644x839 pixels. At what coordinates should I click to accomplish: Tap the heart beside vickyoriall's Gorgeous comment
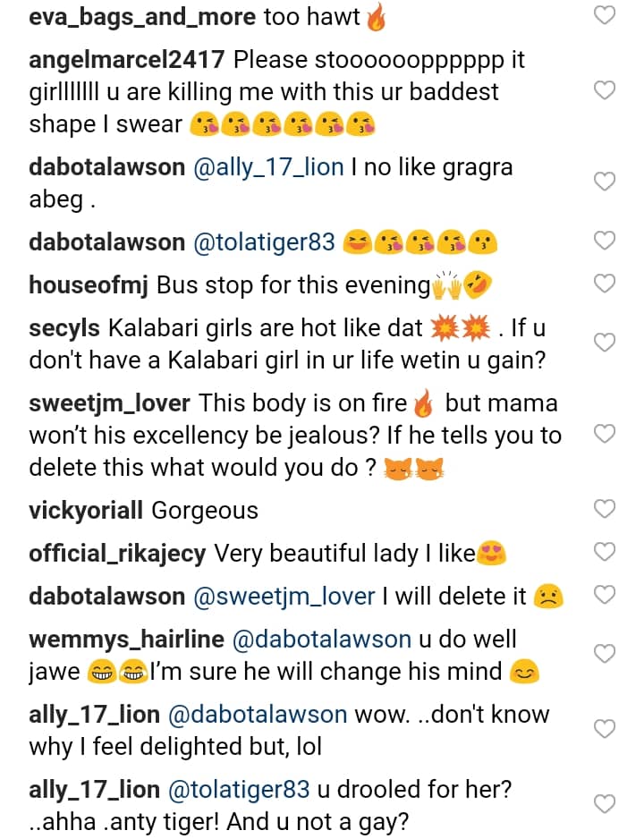pyautogui.click(x=606, y=509)
